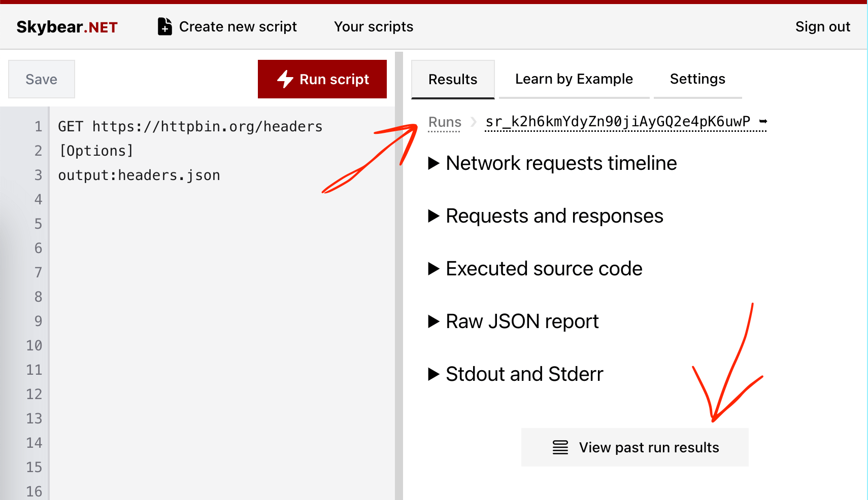Open the Settings tab
The width and height of the screenshot is (868, 500).
coord(697,79)
